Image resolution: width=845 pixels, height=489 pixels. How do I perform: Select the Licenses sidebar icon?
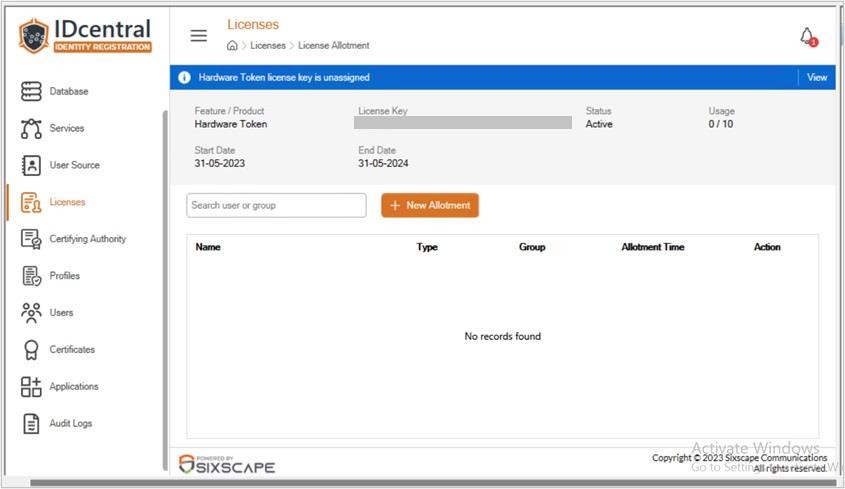tap(31, 202)
